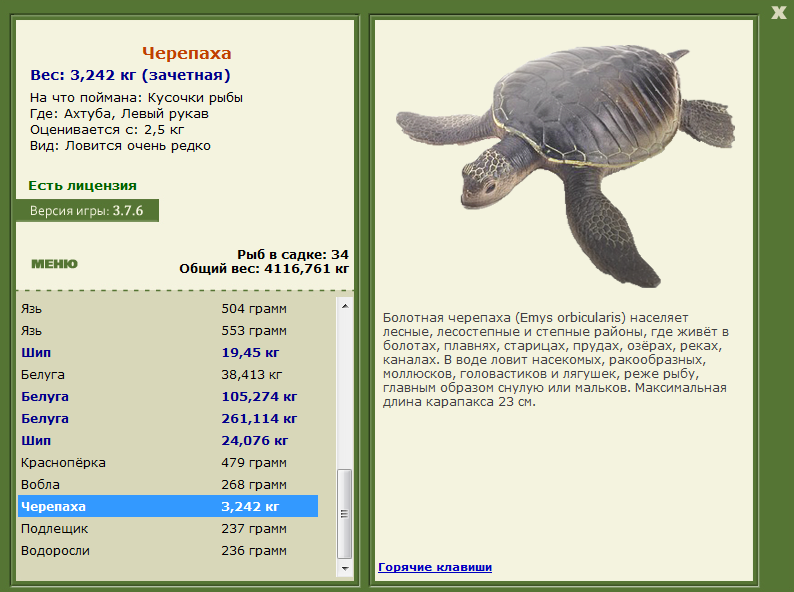This screenshot has height=592, width=794.
Task: Select the Белуга 38,413 кг row
Action: [168, 375]
